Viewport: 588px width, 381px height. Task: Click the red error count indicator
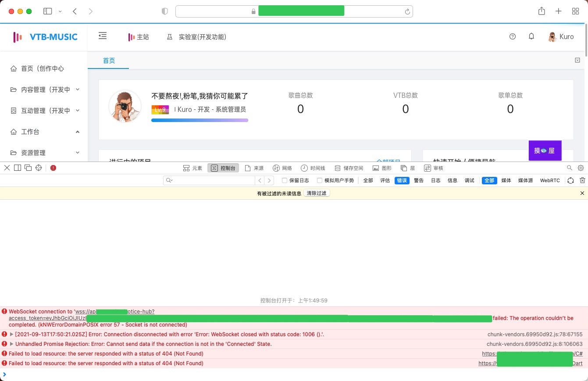53,168
